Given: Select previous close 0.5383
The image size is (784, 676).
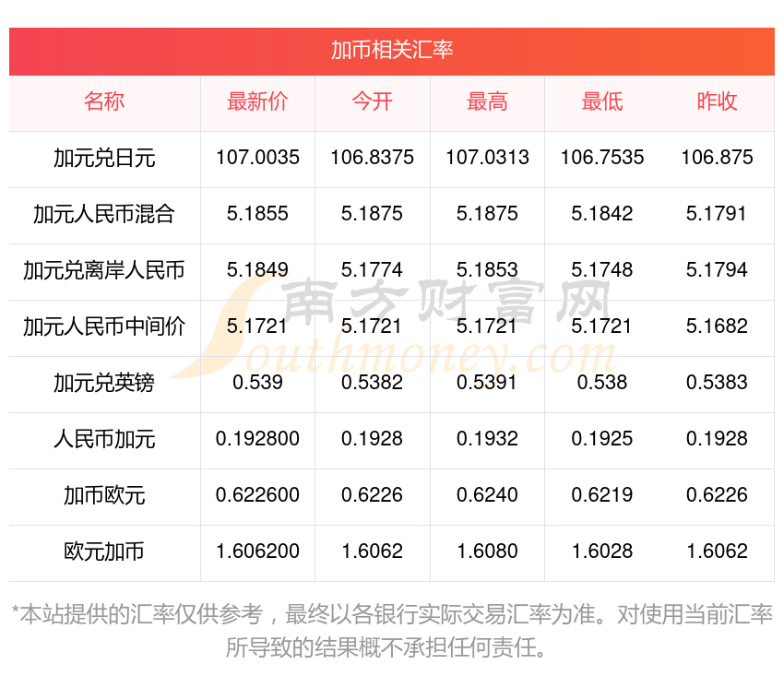Looking at the screenshot, I should pyautogui.click(x=717, y=383).
